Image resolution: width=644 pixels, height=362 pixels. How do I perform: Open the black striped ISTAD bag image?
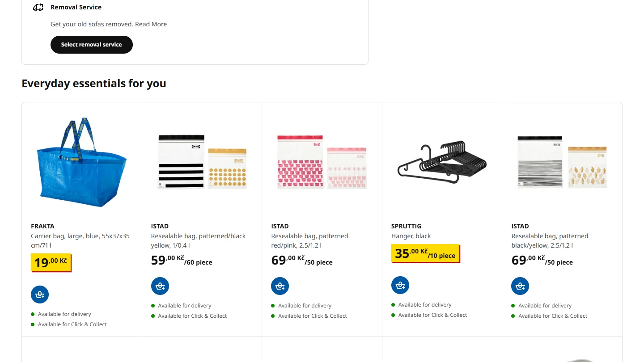tap(202, 162)
